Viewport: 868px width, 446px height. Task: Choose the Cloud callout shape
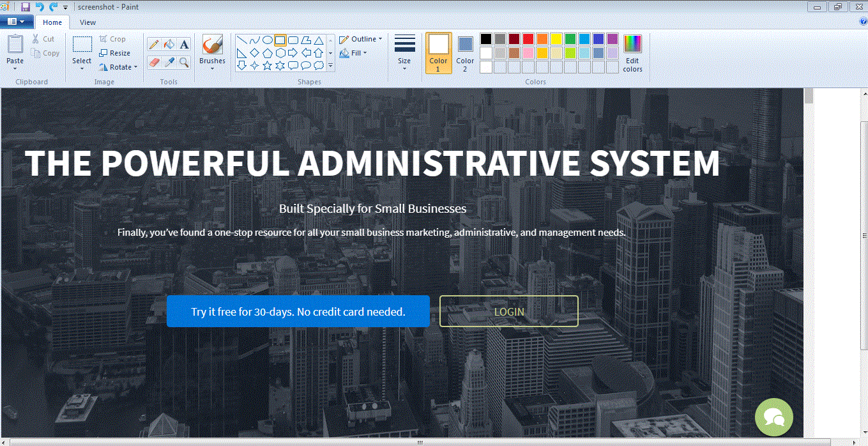click(x=319, y=65)
